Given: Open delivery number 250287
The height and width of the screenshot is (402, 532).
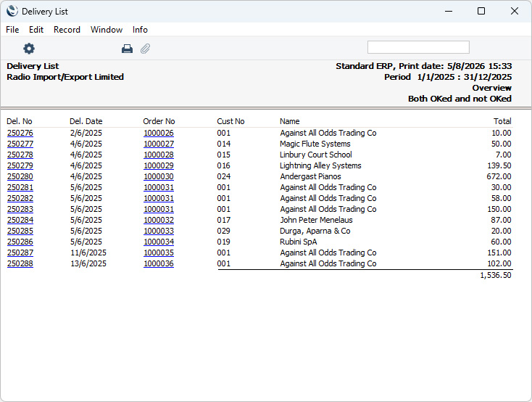Looking at the screenshot, I should (x=20, y=253).
